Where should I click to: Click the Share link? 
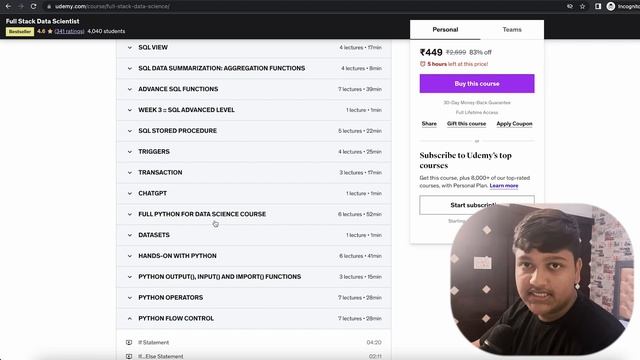(x=429, y=123)
